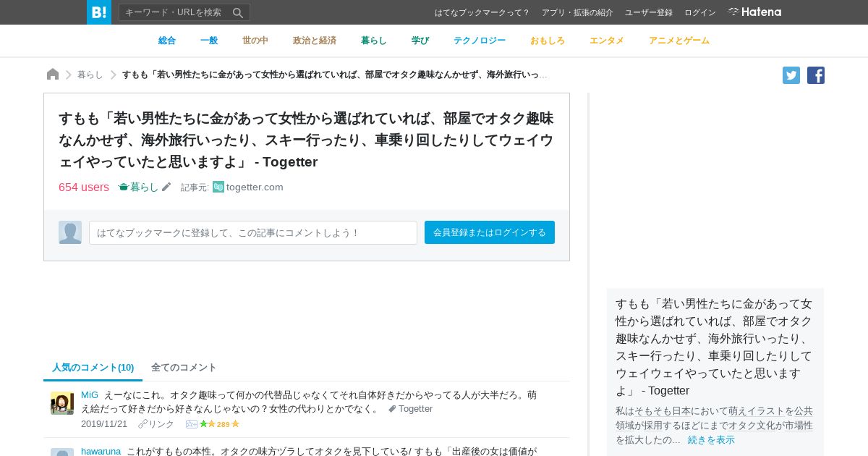Screen dimensions: 868x456
Task: Select the 世の中 category
Action: pos(255,41)
